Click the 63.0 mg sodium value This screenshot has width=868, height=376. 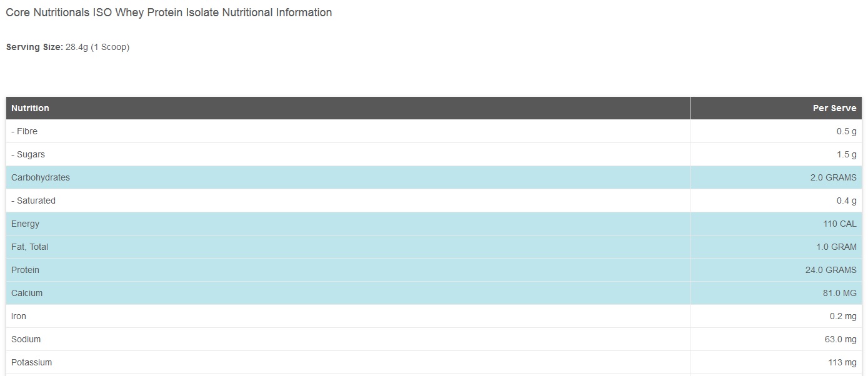841,339
